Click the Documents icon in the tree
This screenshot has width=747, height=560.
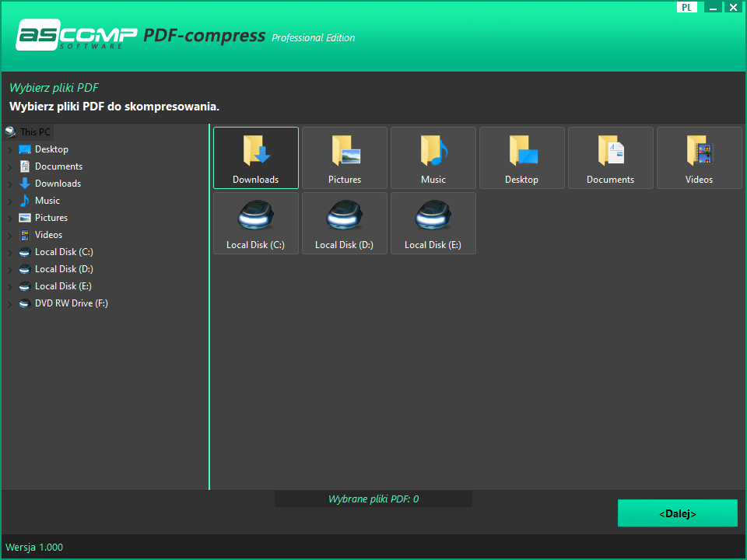click(25, 166)
